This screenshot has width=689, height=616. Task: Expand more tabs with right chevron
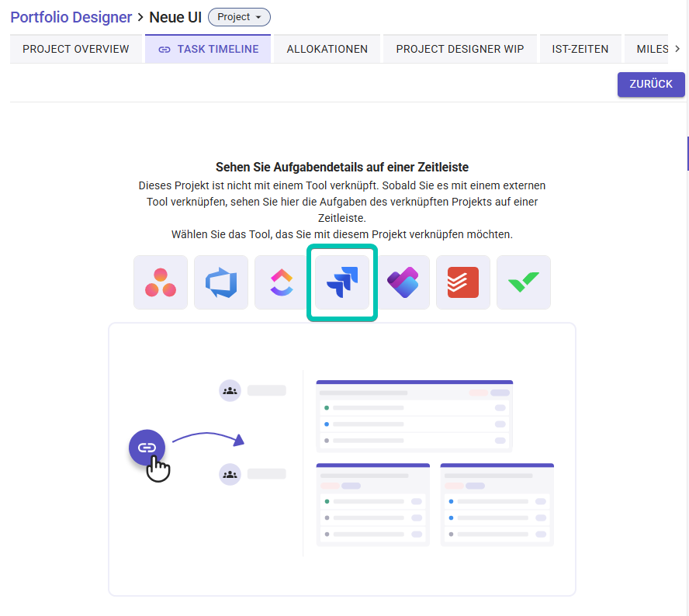click(x=677, y=49)
